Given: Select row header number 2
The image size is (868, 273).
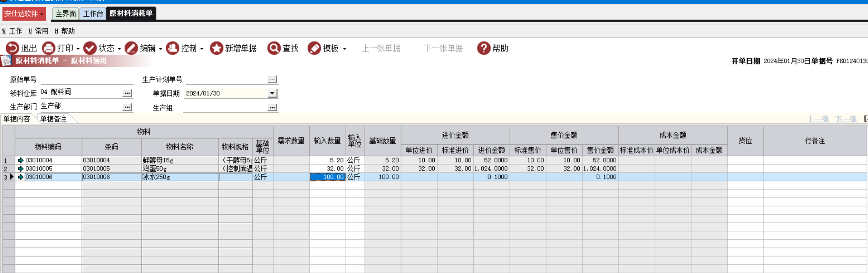Looking at the screenshot, I should pyautogui.click(x=9, y=169).
